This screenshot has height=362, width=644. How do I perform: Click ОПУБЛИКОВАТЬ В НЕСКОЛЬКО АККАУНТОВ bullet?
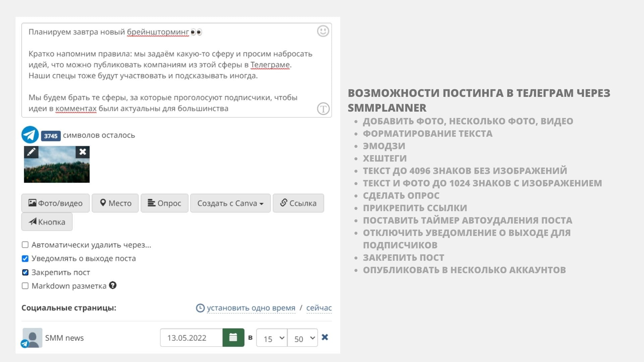pos(464,270)
